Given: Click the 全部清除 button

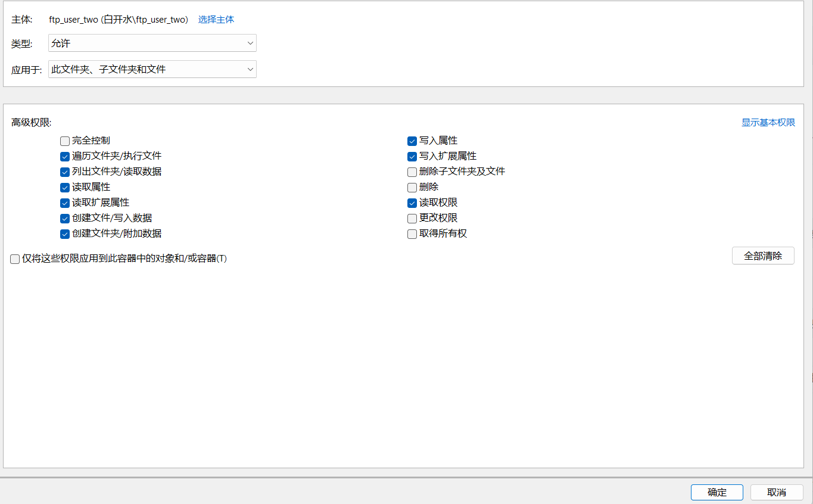Looking at the screenshot, I should (x=763, y=256).
